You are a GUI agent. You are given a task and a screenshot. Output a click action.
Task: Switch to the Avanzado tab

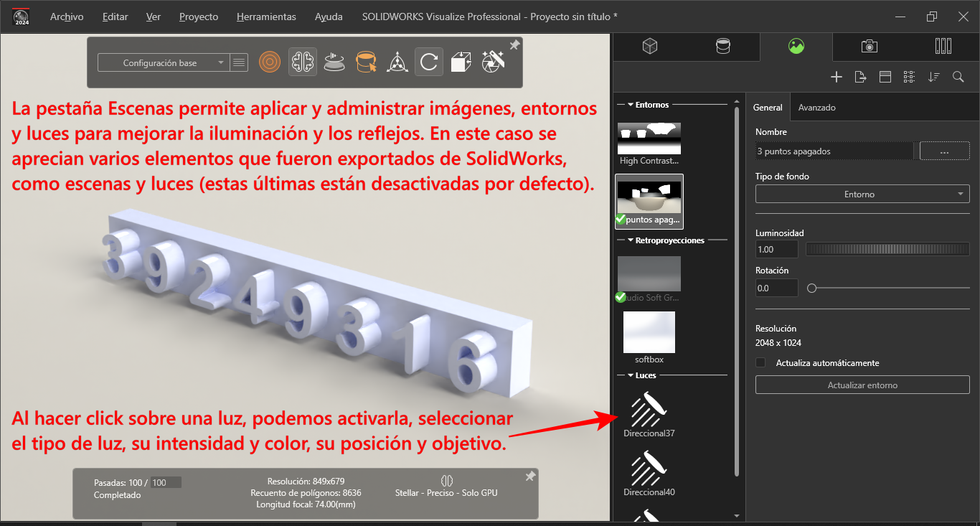click(816, 108)
